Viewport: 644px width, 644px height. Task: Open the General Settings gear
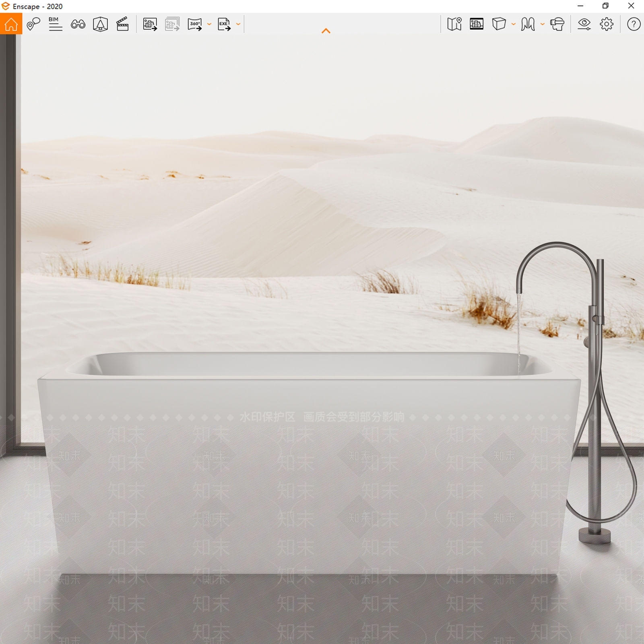(607, 24)
